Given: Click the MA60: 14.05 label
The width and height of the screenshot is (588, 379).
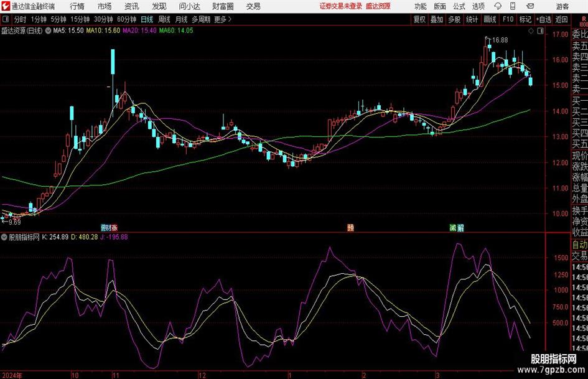Looking at the screenshot, I should (x=176, y=30).
